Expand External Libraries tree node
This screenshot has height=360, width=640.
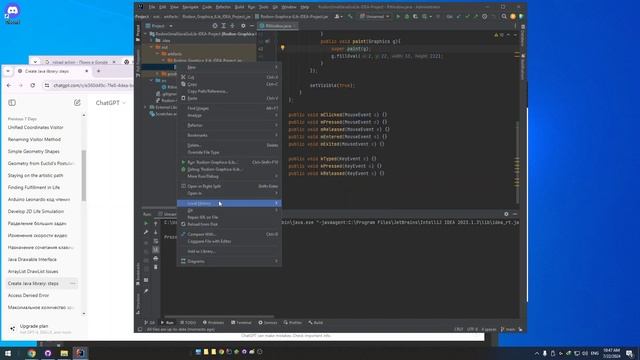coord(145,107)
